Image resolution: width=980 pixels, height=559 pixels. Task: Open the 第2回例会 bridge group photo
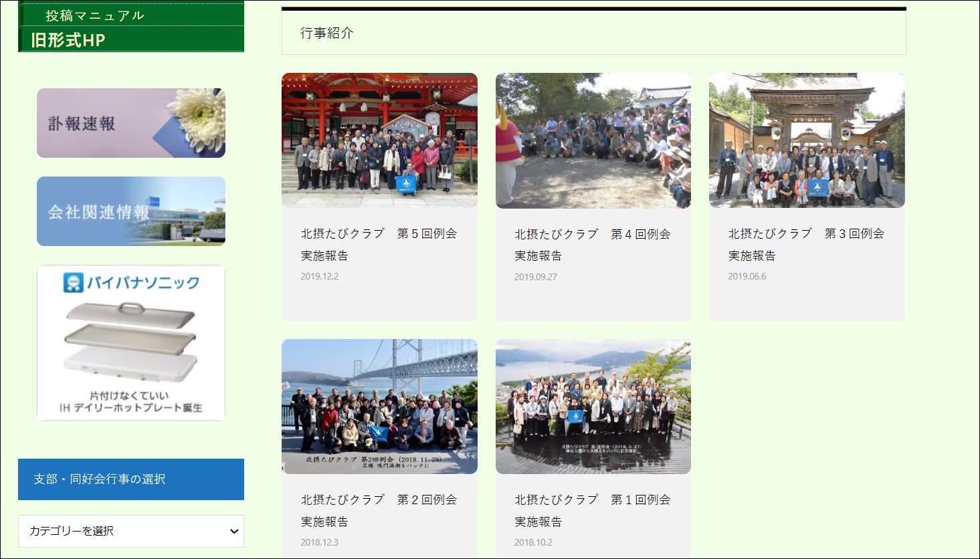[x=379, y=407]
